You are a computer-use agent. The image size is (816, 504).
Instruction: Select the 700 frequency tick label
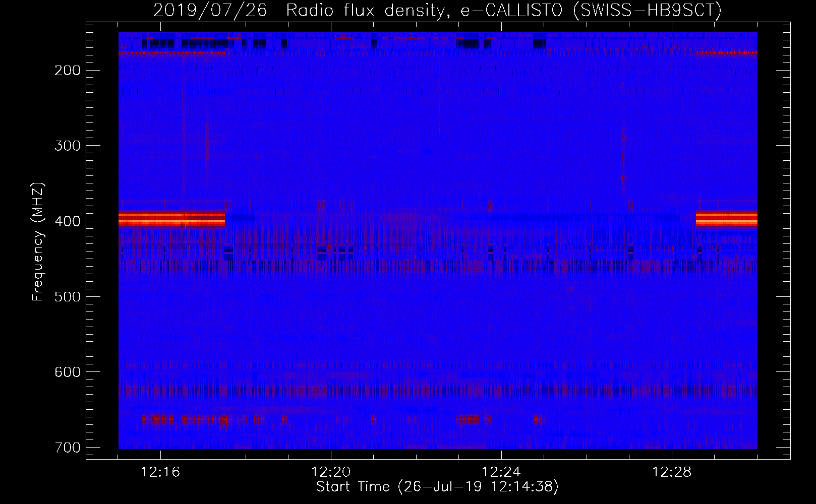(67, 447)
